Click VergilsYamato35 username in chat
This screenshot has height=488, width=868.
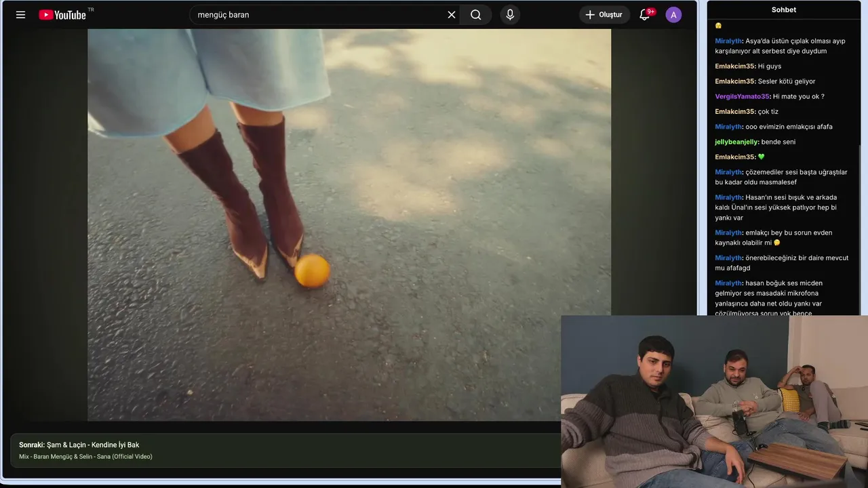[743, 96]
